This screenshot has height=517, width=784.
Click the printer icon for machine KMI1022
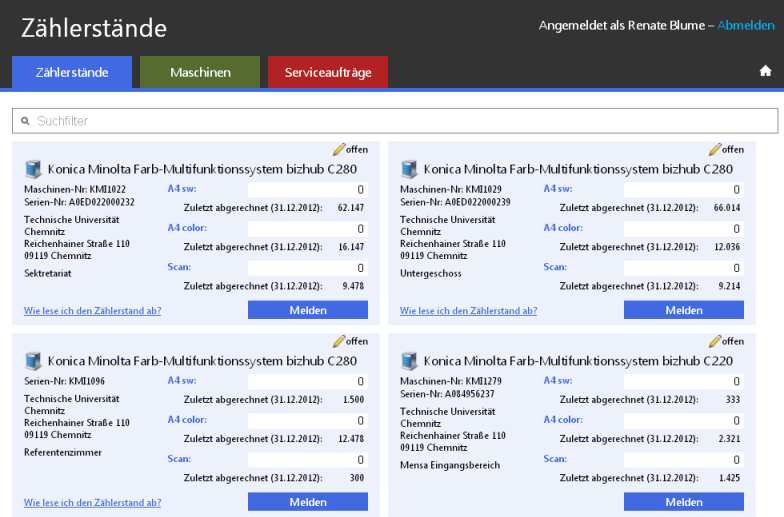point(33,170)
